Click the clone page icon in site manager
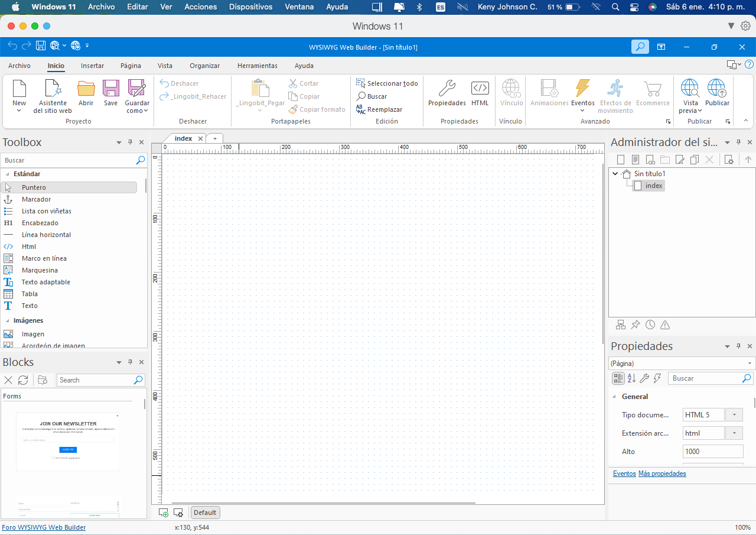This screenshot has width=756, height=535. [x=695, y=160]
